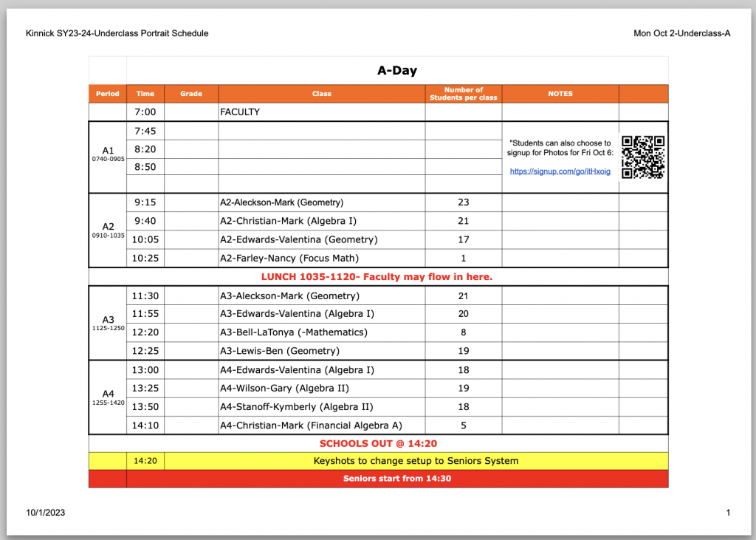Click the yellow Keyshots setup change row
Screen dimensions: 756x540
(x=416, y=461)
